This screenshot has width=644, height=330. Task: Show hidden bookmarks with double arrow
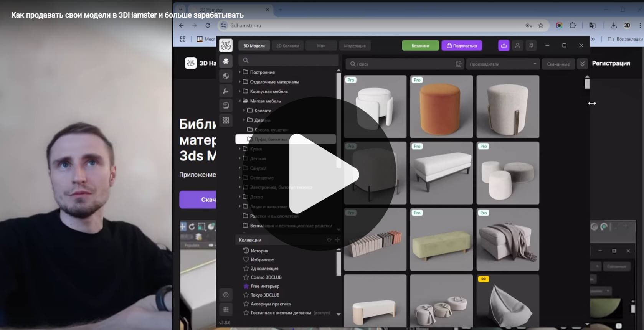coord(593,39)
